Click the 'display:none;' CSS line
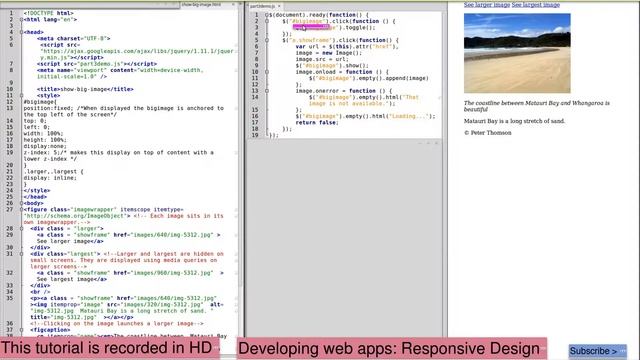The width and height of the screenshot is (640, 360). pyautogui.click(x=45, y=146)
